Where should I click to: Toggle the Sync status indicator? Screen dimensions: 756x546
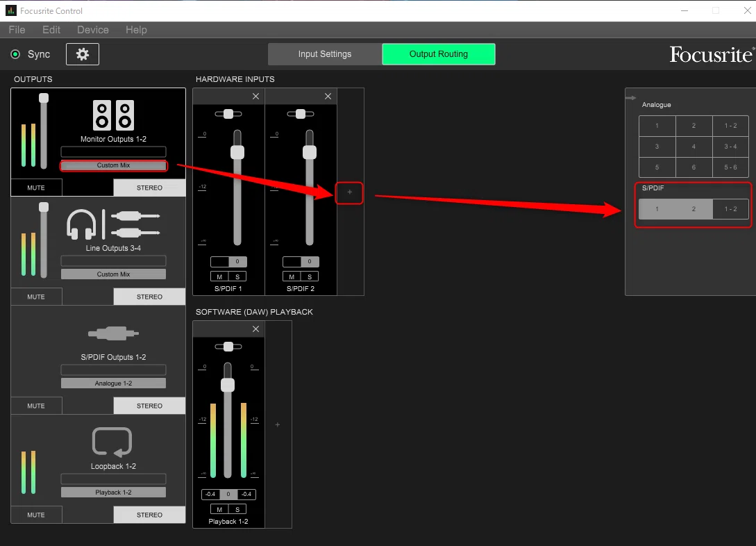15,54
